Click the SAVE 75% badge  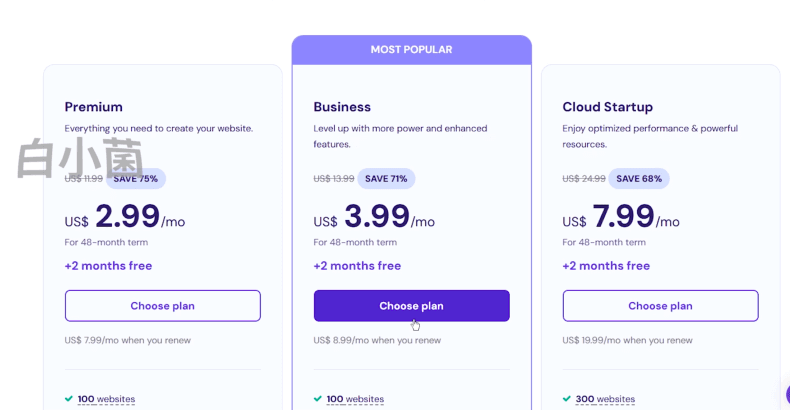coord(136,179)
